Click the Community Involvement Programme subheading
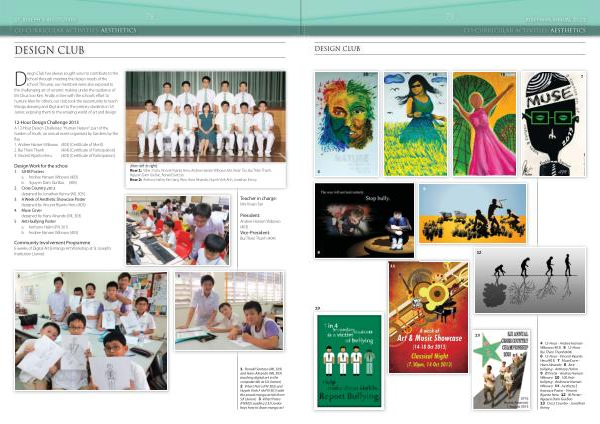The width and height of the screenshot is (600, 424). click(x=52, y=243)
